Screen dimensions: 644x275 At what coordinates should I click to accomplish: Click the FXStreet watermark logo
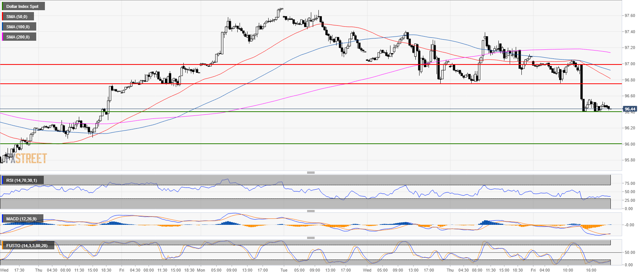tap(26, 158)
